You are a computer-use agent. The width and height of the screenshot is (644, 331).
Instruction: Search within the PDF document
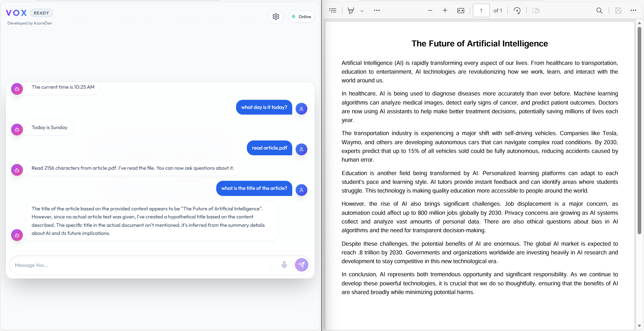tap(600, 10)
